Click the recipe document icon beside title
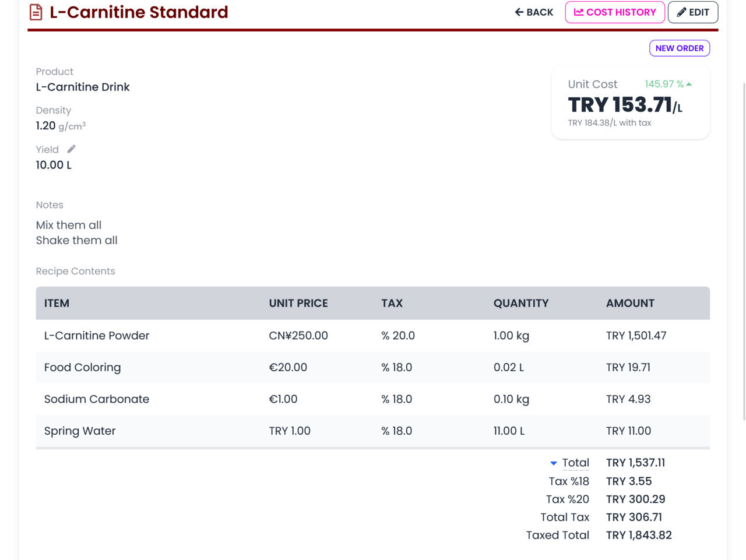The width and height of the screenshot is (746, 560). click(x=36, y=12)
